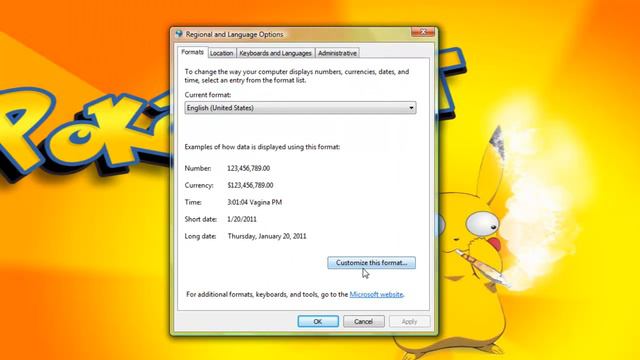The image size is (640, 360).
Task: Click the Current format label
Action: (x=208, y=95)
